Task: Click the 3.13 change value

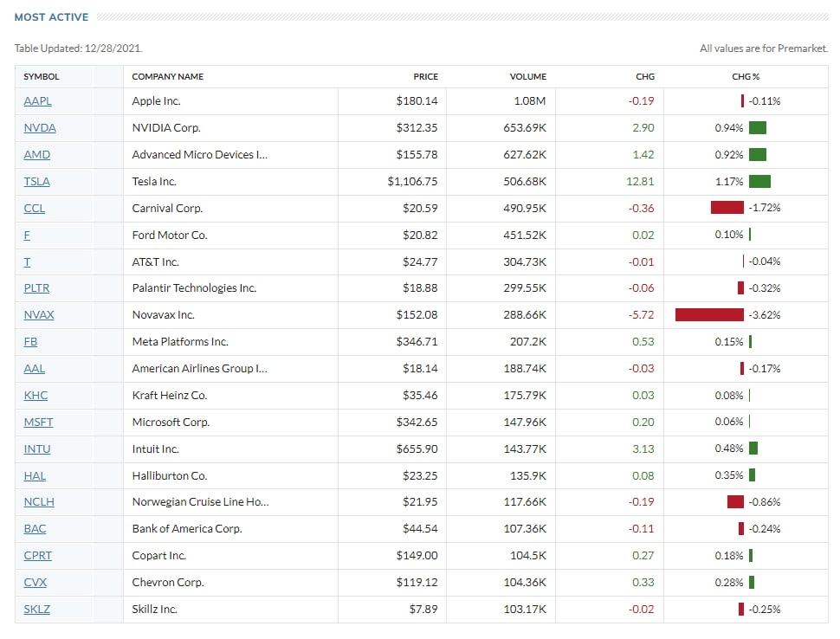Action: pyautogui.click(x=643, y=449)
